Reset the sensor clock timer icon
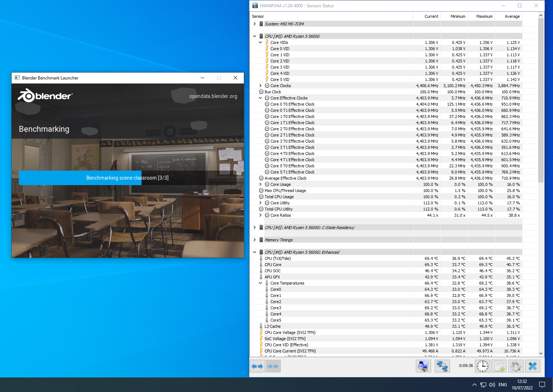 coord(483,366)
